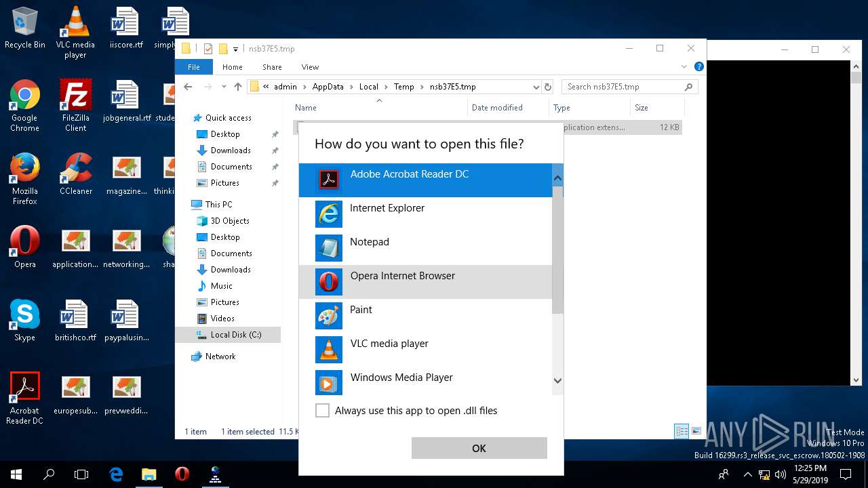868x488 pixels.
Task: Open Recycle Bin desktop icon
Action: point(25,28)
